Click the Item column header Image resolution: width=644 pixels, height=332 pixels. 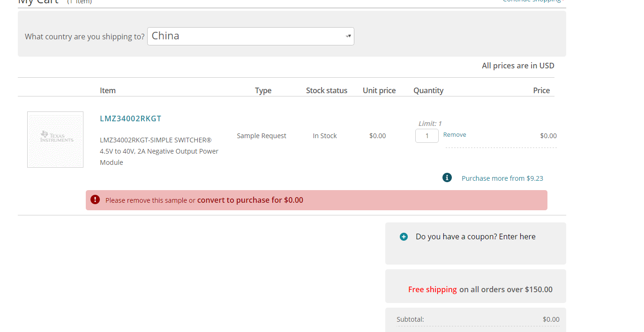(x=108, y=90)
